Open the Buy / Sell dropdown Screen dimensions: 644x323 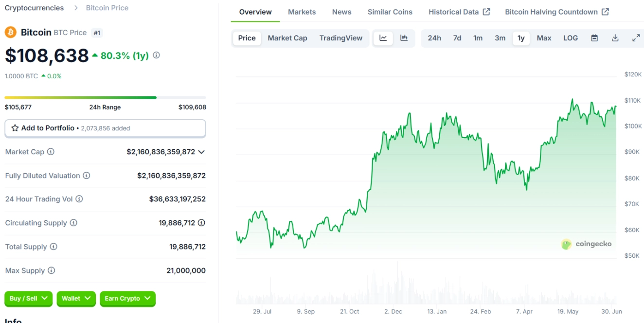(29, 298)
